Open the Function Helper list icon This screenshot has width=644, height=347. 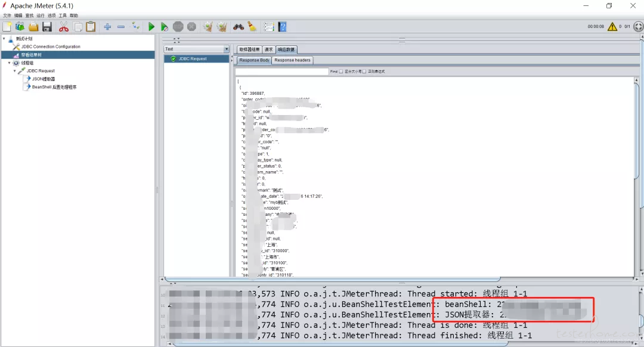click(x=268, y=27)
